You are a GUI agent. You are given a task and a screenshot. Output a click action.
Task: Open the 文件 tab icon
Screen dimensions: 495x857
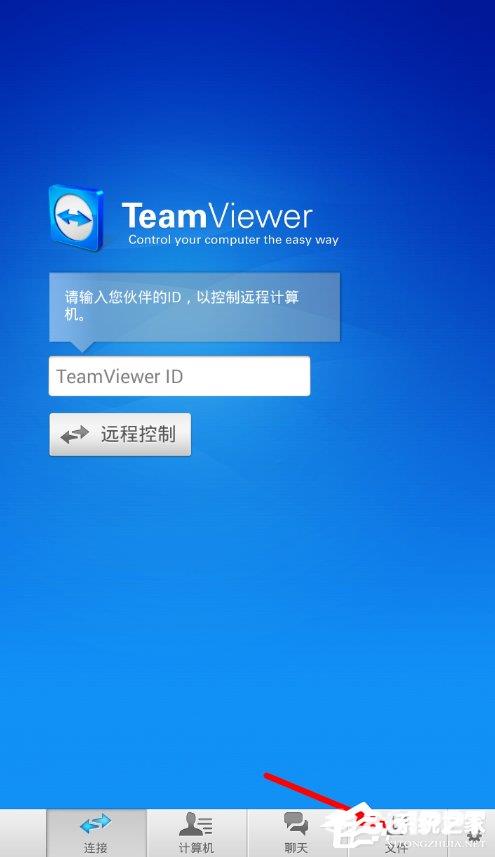click(395, 824)
